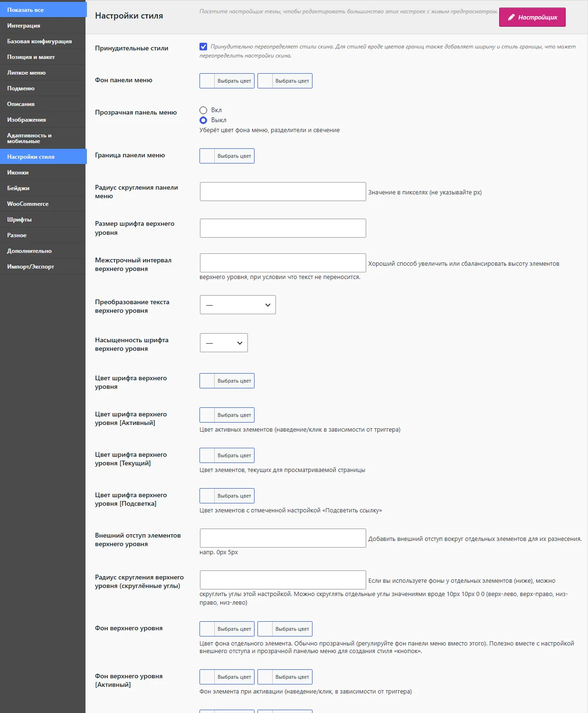
Task: Focus the Размер шрифта верхнего уровня field
Action: tap(283, 228)
